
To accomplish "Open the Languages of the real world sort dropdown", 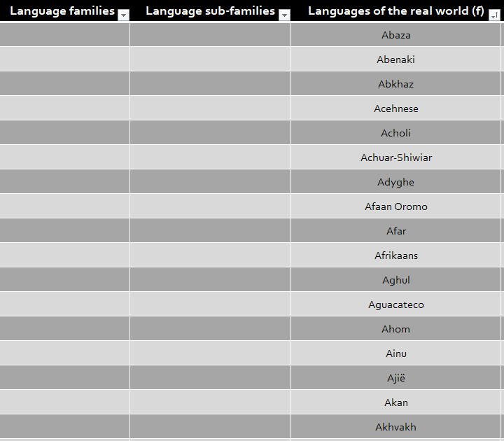I will click(494, 15).
